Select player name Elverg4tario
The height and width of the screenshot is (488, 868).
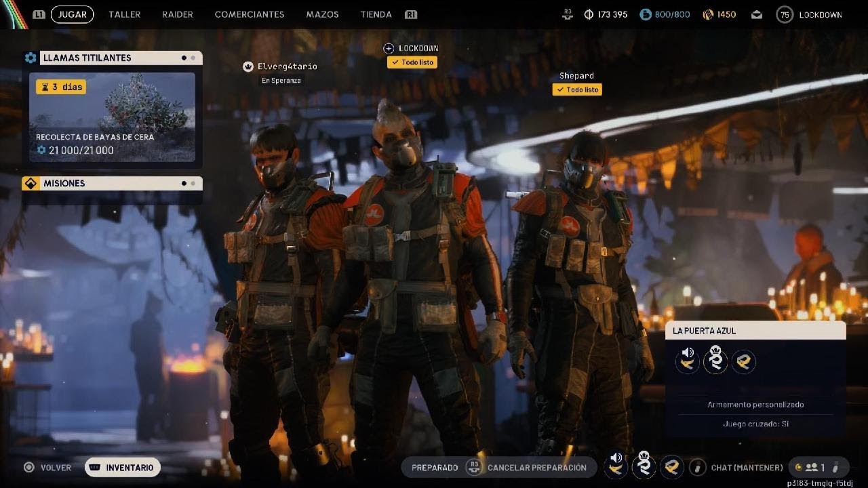(x=288, y=66)
